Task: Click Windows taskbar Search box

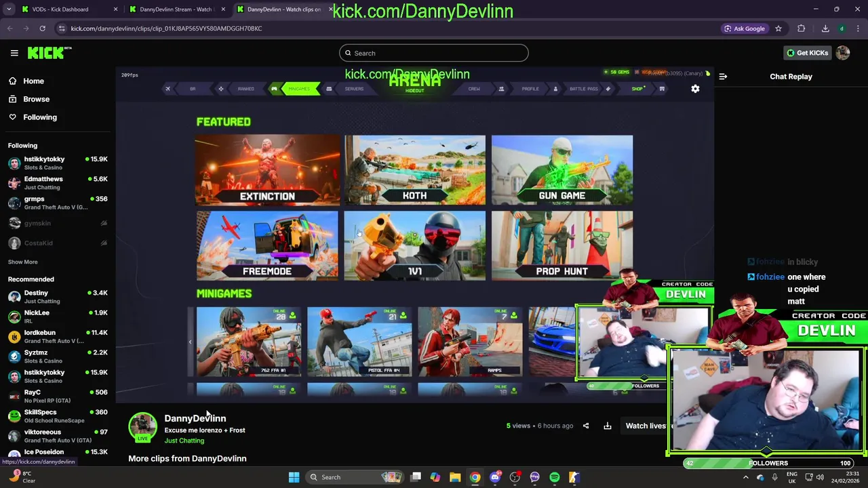Action: [x=354, y=477]
